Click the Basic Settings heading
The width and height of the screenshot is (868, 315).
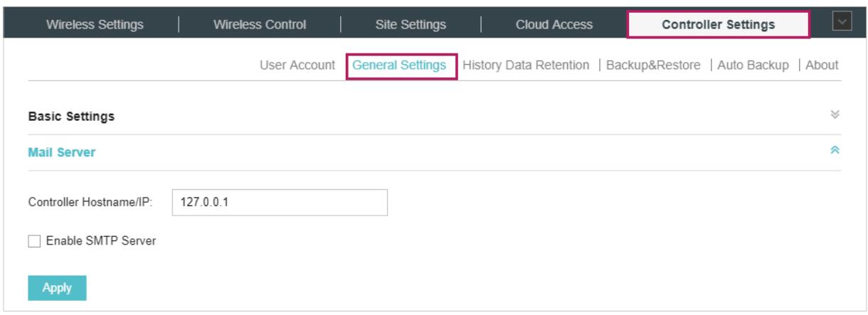pos(71,116)
